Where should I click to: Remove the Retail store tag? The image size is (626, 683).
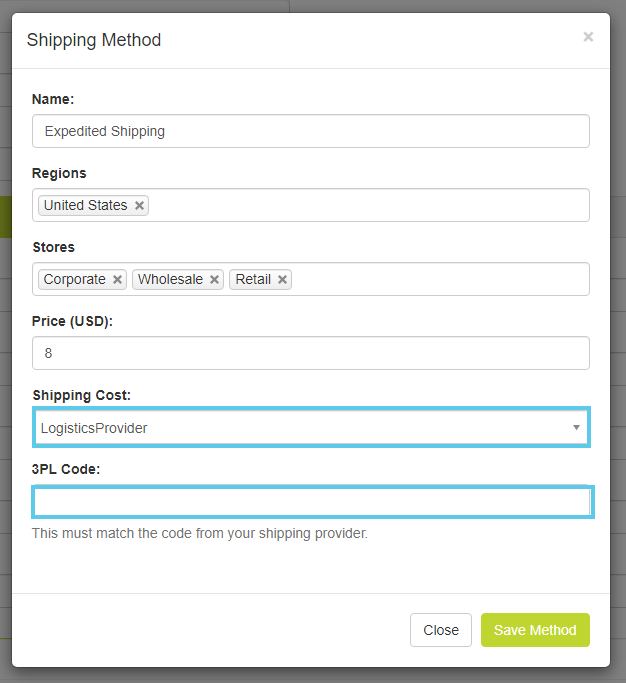[x=283, y=280]
